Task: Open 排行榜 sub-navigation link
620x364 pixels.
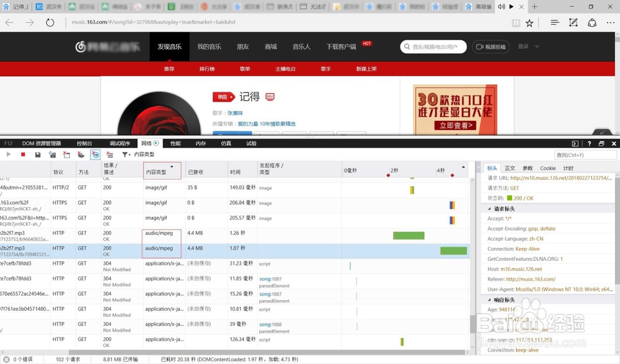Action: click(x=207, y=69)
